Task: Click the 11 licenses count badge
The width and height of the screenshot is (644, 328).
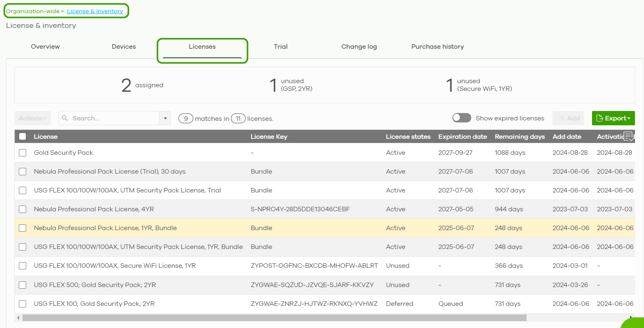Action: (x=238, y=118)
